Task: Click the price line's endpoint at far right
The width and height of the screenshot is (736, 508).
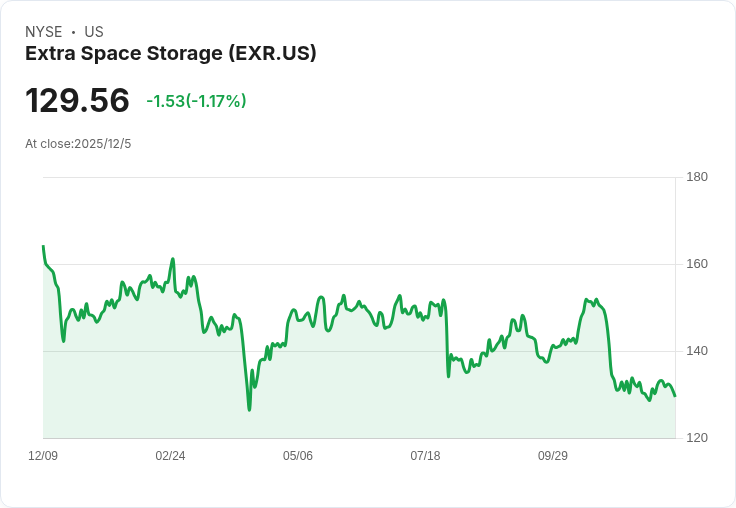Action: 675,396
